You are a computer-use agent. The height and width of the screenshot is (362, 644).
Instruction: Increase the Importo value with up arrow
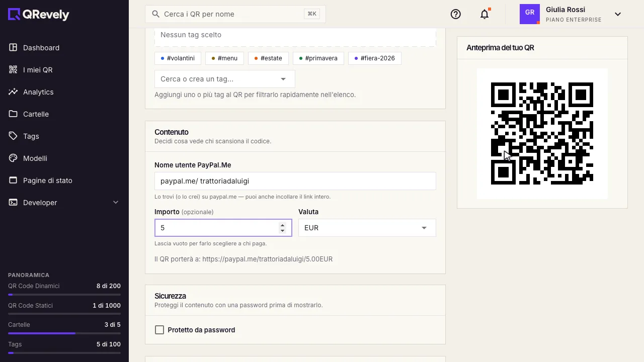[x=282, y=225]
